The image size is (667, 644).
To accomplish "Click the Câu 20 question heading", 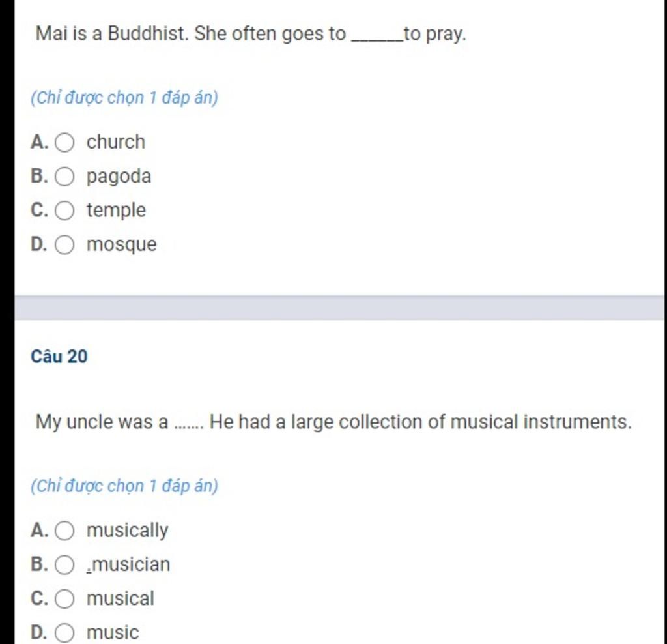I will coord(59,357).
